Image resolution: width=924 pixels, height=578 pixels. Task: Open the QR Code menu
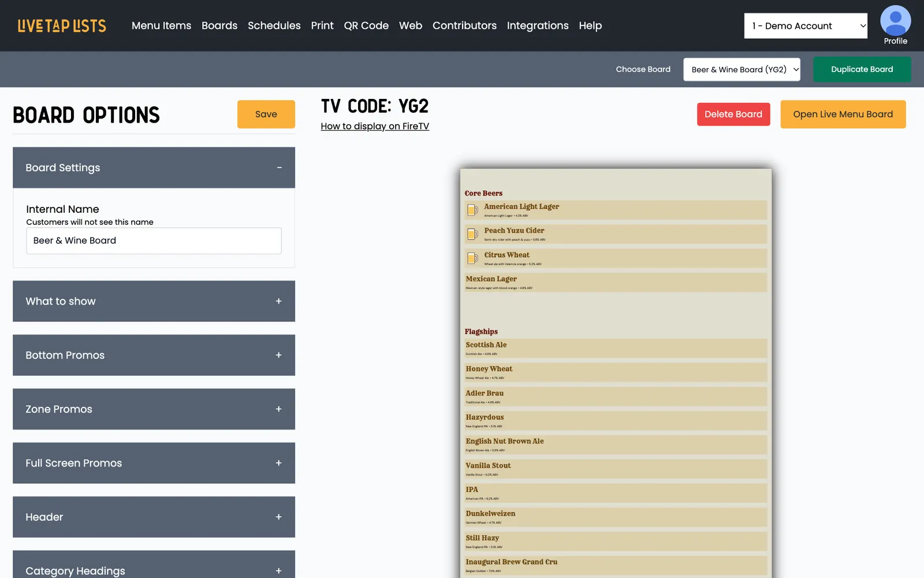366,25
